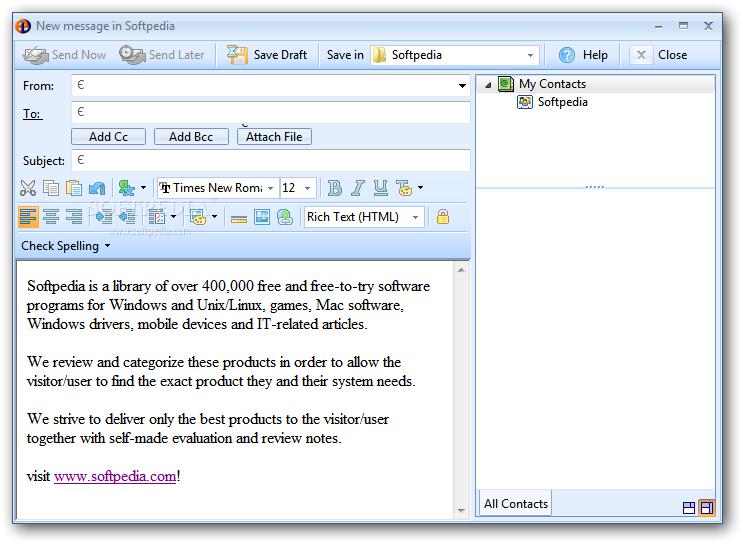This screenshot has height=544, width=743.
Task: Switch to the All Contacts tab
Action: point(516,504)
